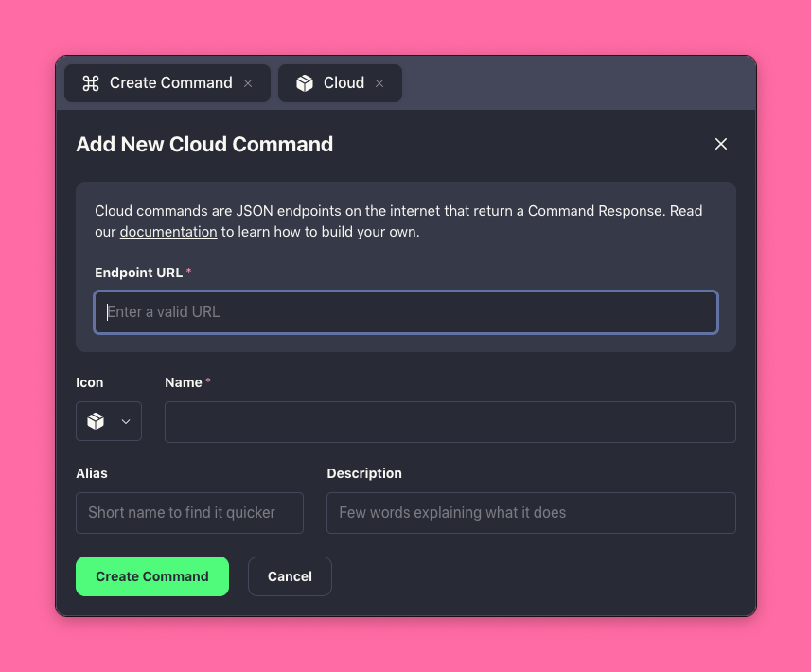Focus the Endpoint URL input field
The width and height of the screenshot is (811, 672).
click(x=406, y=312)
